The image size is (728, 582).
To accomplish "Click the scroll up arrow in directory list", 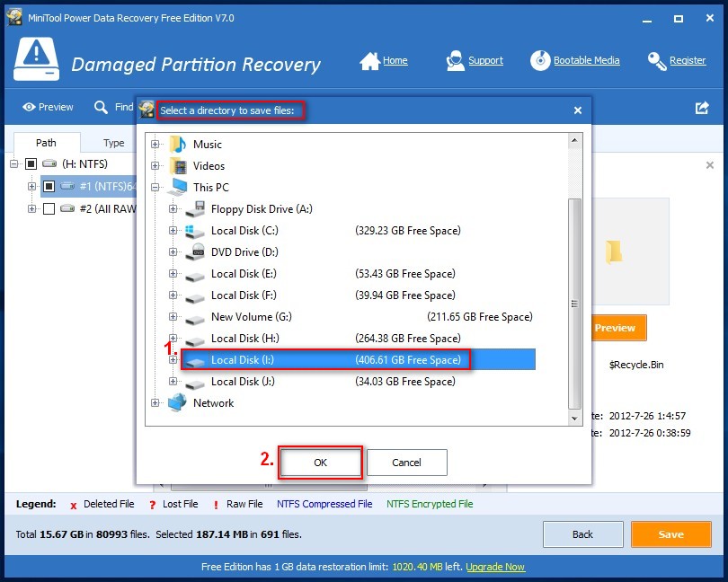I will [574, 140].
